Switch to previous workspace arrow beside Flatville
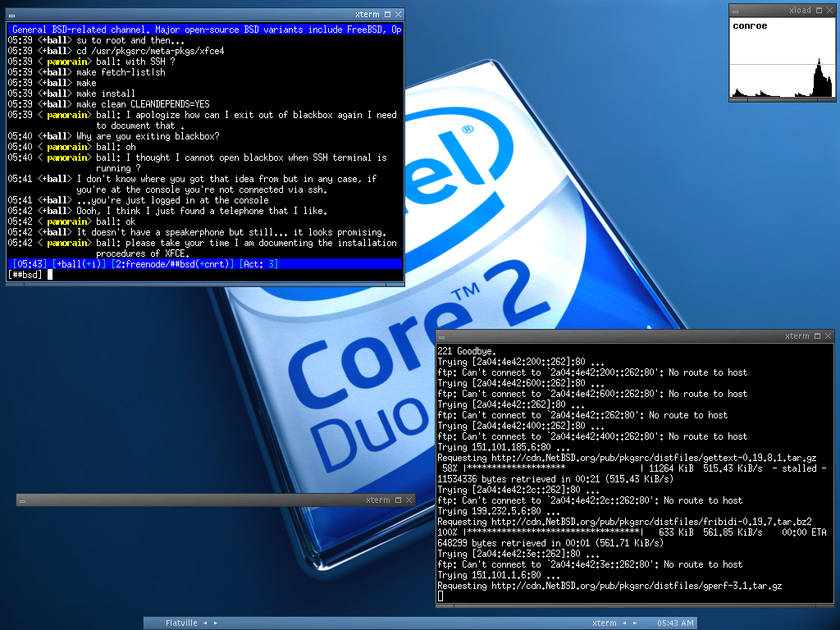Screen dimensions: 840x630 [x=205, y=623]
